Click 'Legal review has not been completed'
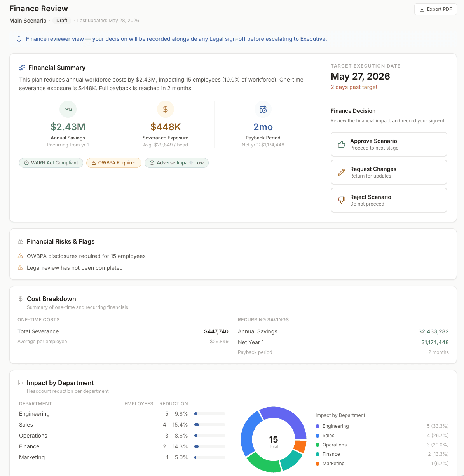Viewport: 464px width, 476px height. (75, 268)
